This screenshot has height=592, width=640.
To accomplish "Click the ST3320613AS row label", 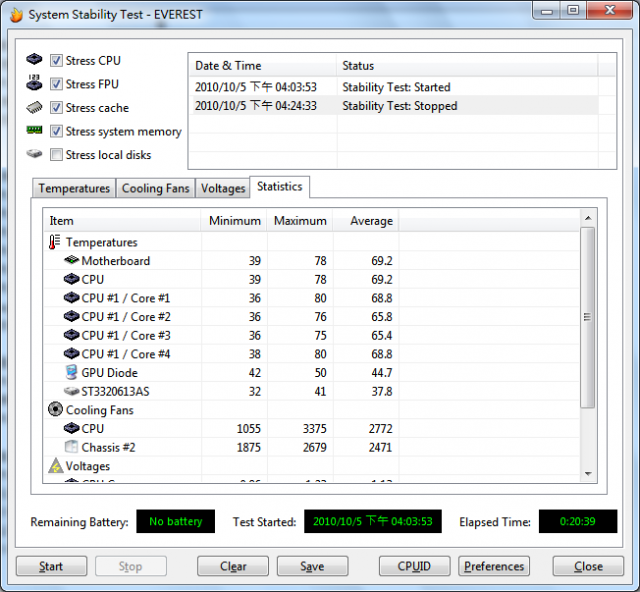I will pyautogui.click(x=116, y=392).
